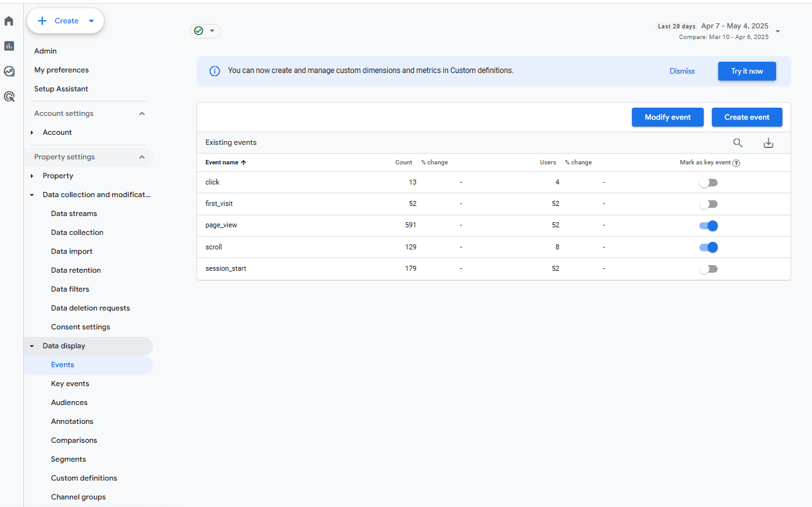Open the Advertising icon in left rail

point(9,96)
